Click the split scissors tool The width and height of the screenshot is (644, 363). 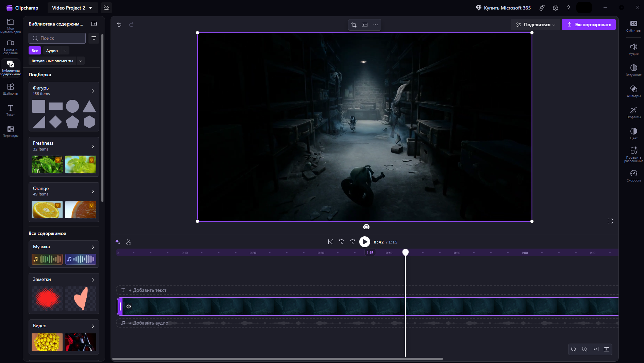coord(129,242)
